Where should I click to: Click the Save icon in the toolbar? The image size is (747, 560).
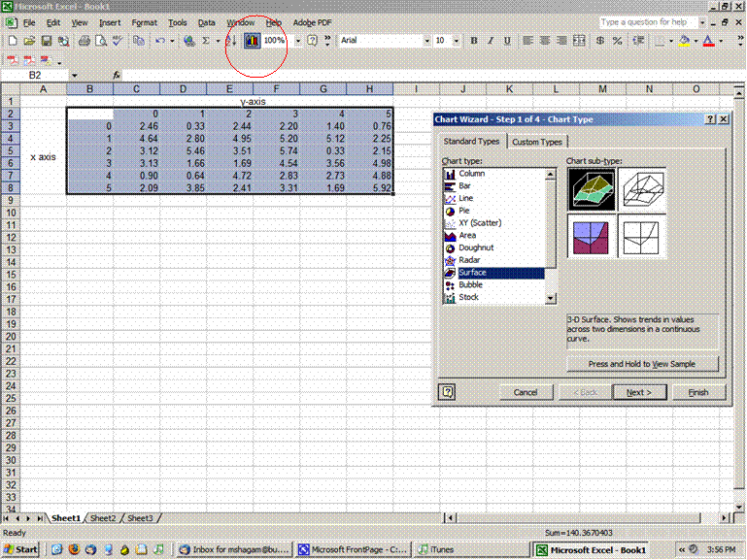pyautogui.click(x=47, y=41)
